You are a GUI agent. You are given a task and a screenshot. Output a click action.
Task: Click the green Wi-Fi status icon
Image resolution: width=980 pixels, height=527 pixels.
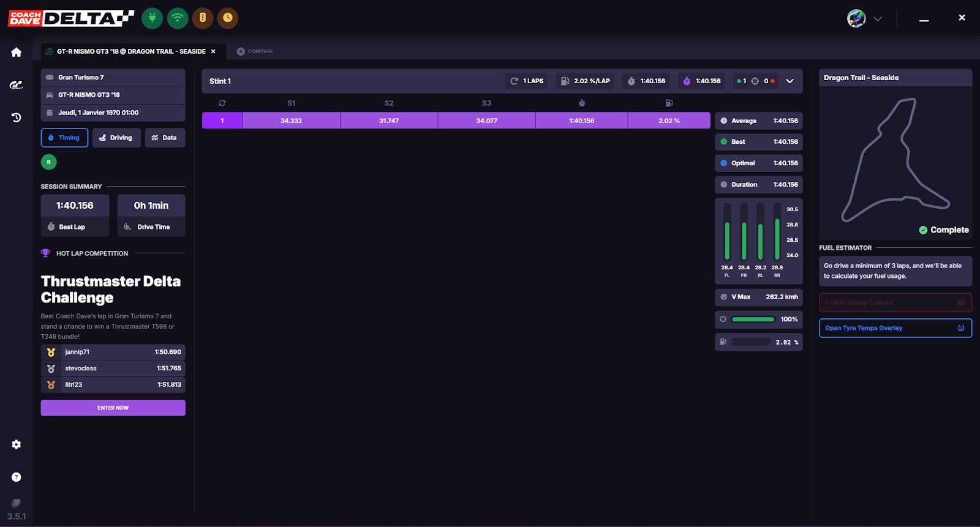[x=178, y=18]
